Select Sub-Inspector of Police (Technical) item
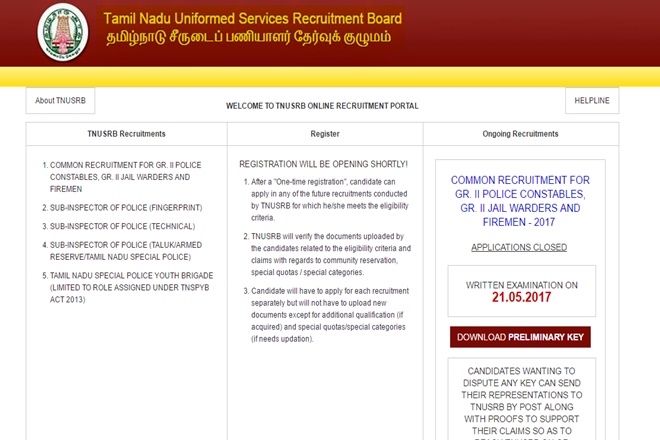 [122, 226]
